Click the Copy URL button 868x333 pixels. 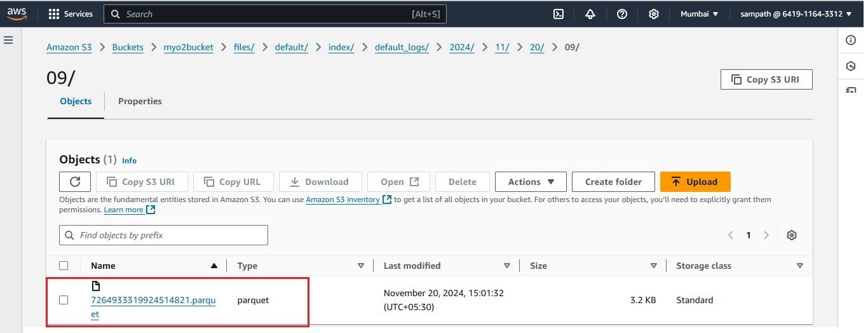tap(233, 182)
